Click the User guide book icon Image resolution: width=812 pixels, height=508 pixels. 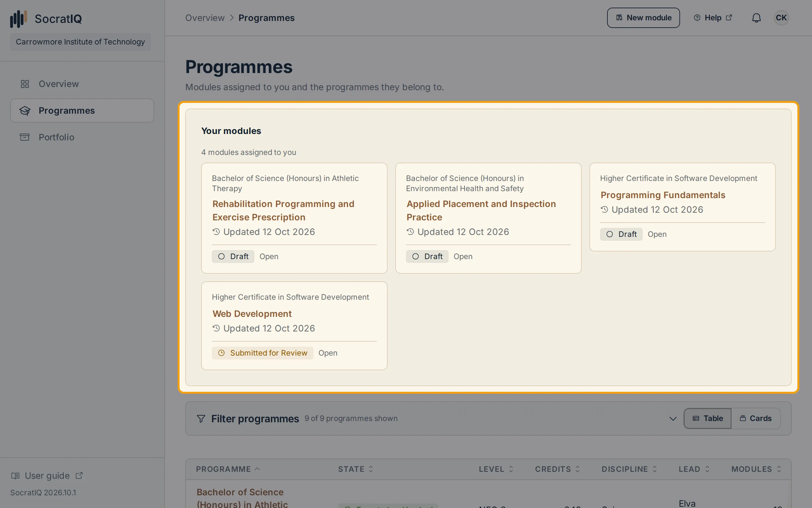point(16,476)
